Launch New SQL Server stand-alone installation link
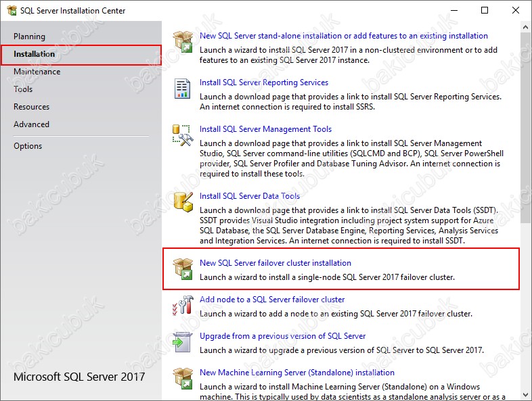 [343, 36]
